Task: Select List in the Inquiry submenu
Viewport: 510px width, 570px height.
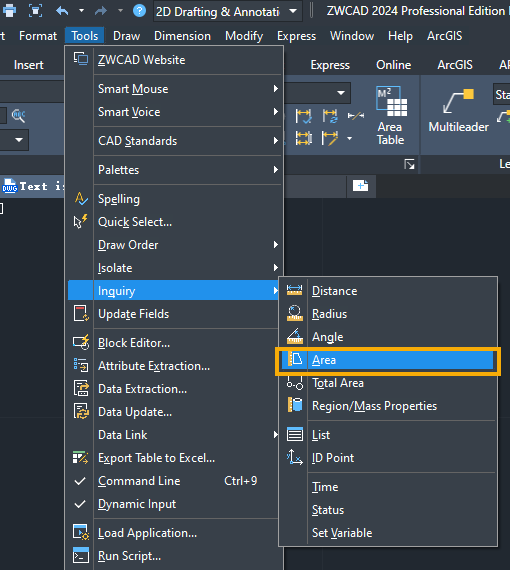Action: (388, 435)
